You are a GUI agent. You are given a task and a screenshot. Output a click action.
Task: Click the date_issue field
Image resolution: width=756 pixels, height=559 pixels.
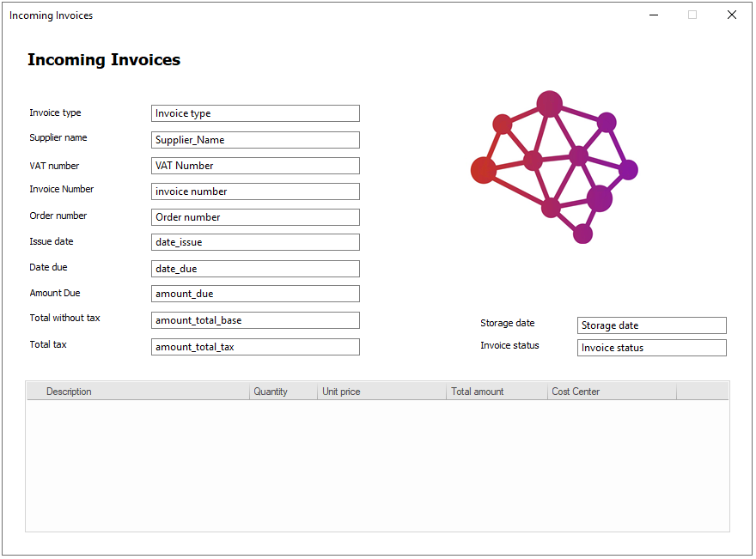coord(255,242)
